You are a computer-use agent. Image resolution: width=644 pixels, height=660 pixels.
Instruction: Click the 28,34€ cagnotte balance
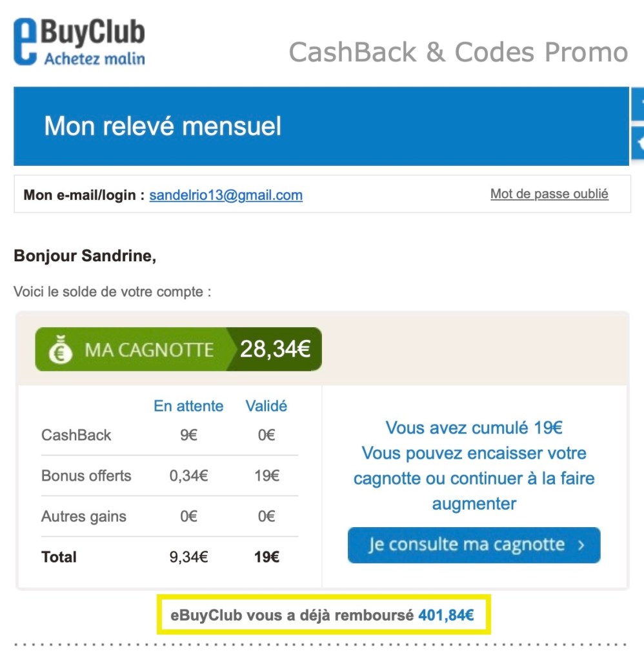click(x=276, y=349)
